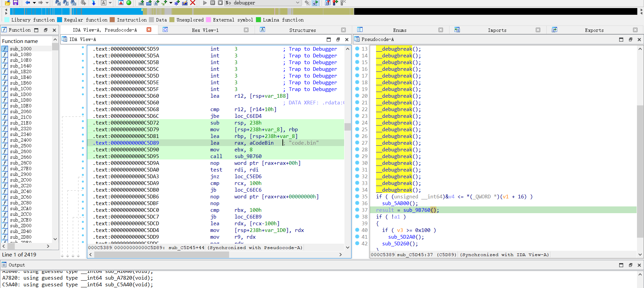Toggle breakpoint dot on pseudocode line 35
Image resolution: width=644 pixels, height=288 pixels.
[357, 196]
